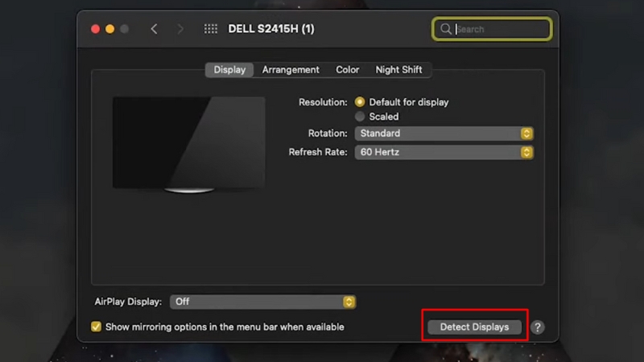The image size is (644, 362).
Task: Switch to the Arrangement tab
Action: (291, 70)
